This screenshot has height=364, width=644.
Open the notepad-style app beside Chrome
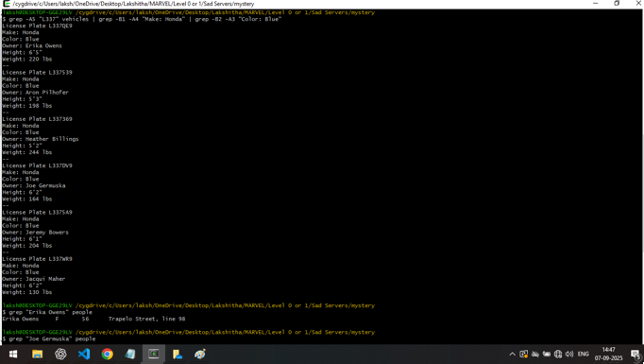coord(130,355)
